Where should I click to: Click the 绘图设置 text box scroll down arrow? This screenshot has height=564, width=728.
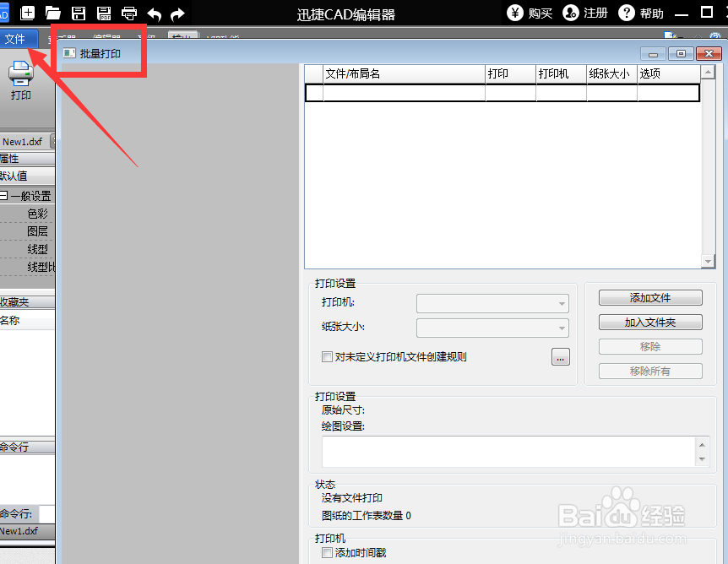(702, 459)
